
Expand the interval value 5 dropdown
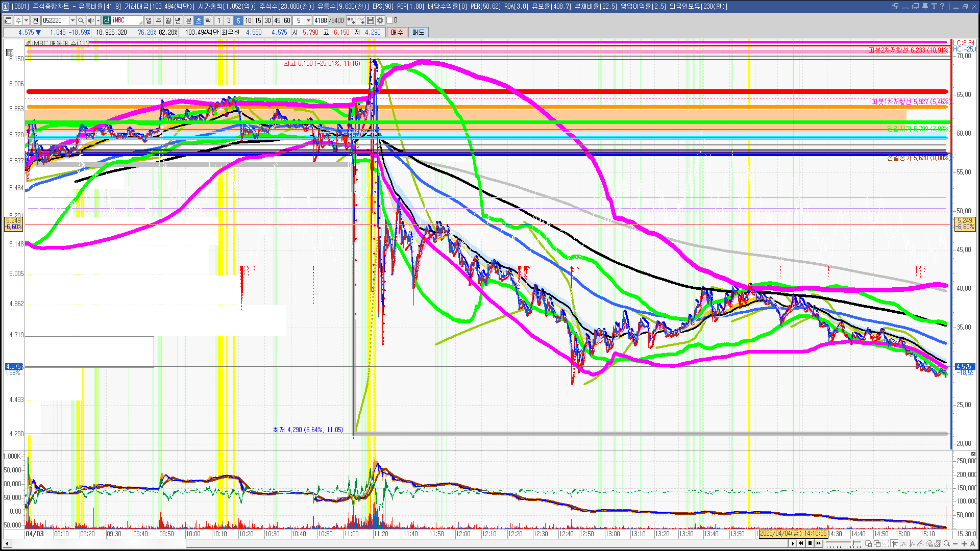coord(308,20)
